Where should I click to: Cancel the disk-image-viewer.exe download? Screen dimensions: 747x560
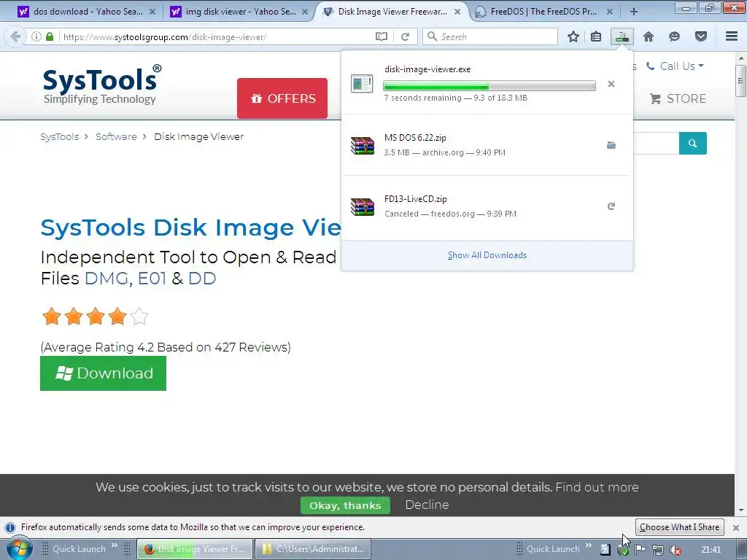point(611,84)
